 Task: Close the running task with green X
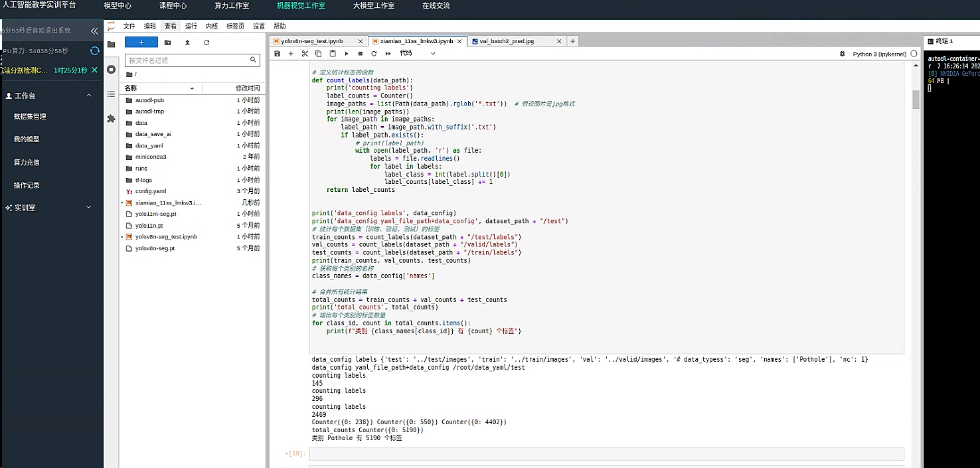pos(94,70)
